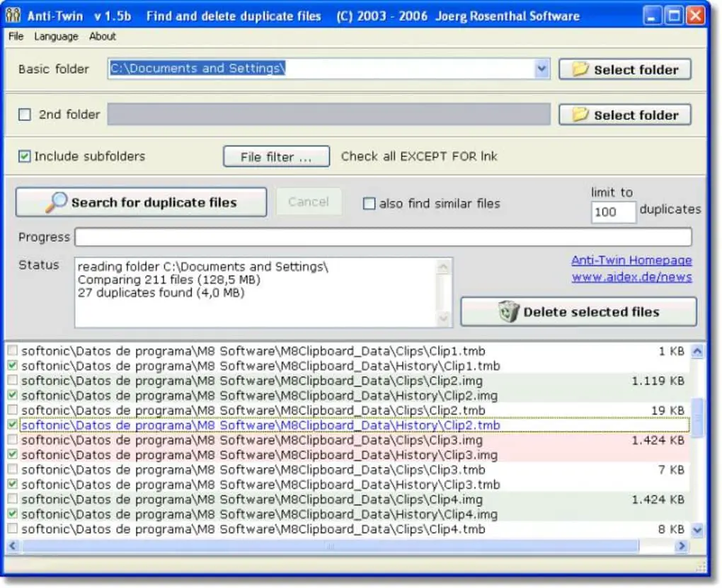Viewport: 722px width, 588px height.
Task: Click the horizontal scroll right arrow
Action: click(x=682, y=546)
